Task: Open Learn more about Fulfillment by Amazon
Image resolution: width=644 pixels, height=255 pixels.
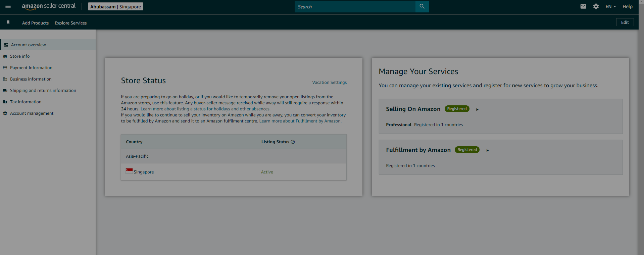Action: coord(300,121)
